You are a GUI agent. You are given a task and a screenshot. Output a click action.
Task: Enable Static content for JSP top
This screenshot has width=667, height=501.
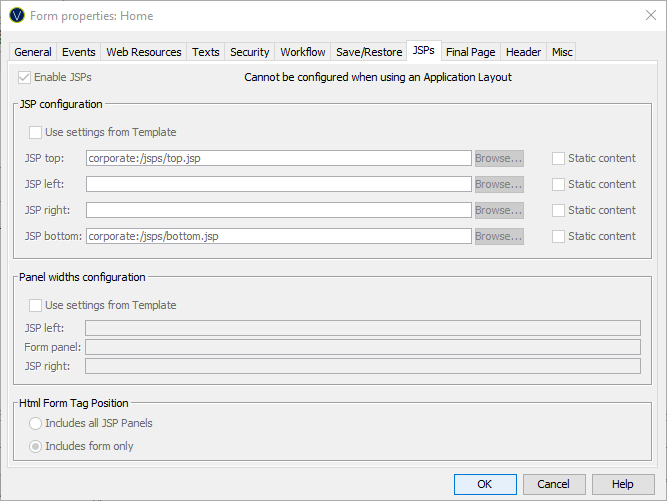click(559, 158)
